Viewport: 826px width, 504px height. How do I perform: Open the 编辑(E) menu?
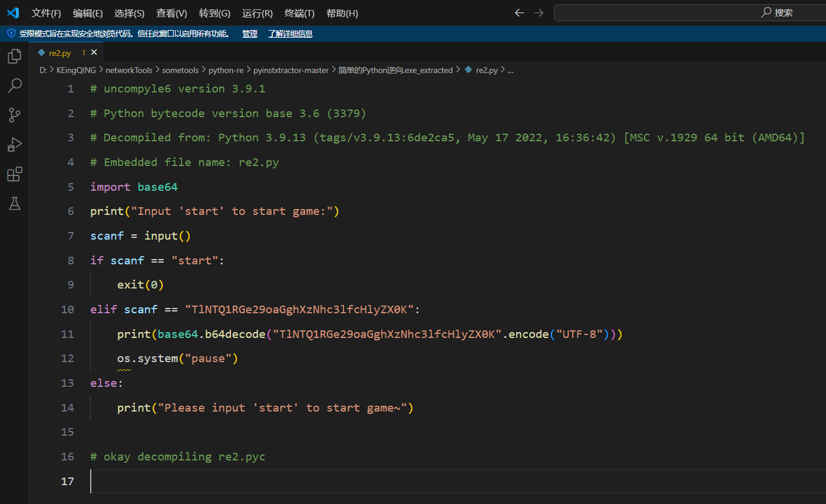(x=88, y=13)
